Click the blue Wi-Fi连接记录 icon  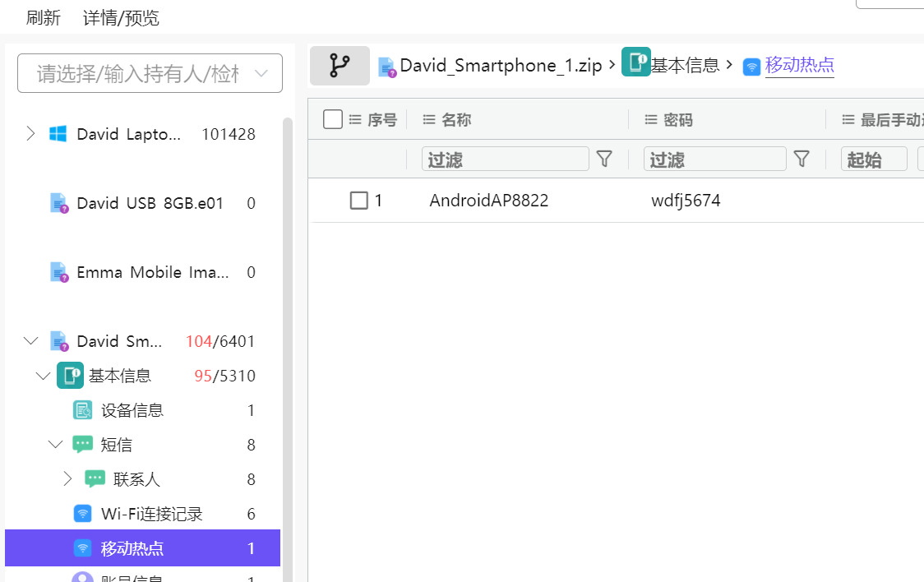[82, 513]
